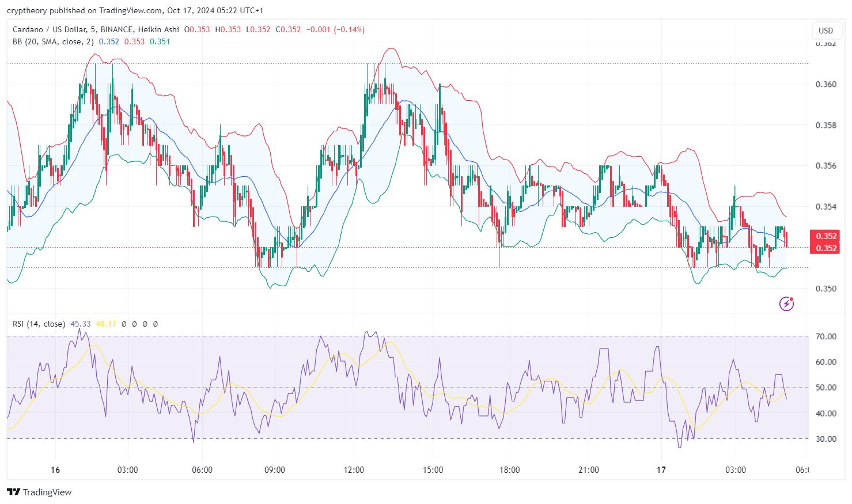852x504 pixels.
Task: Click the 0.354 price axis label
Action: (826, 207)
